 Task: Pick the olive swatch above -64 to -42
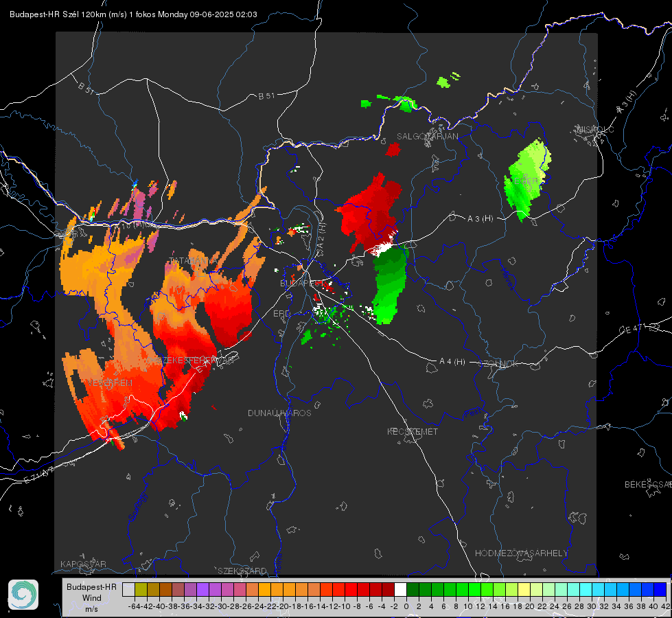141,589
